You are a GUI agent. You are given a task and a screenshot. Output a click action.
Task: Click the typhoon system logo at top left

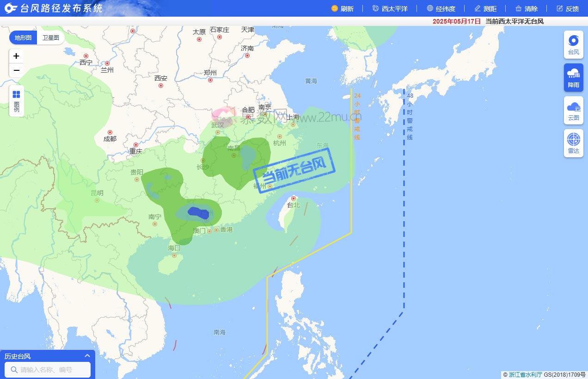tap(9, 8)
